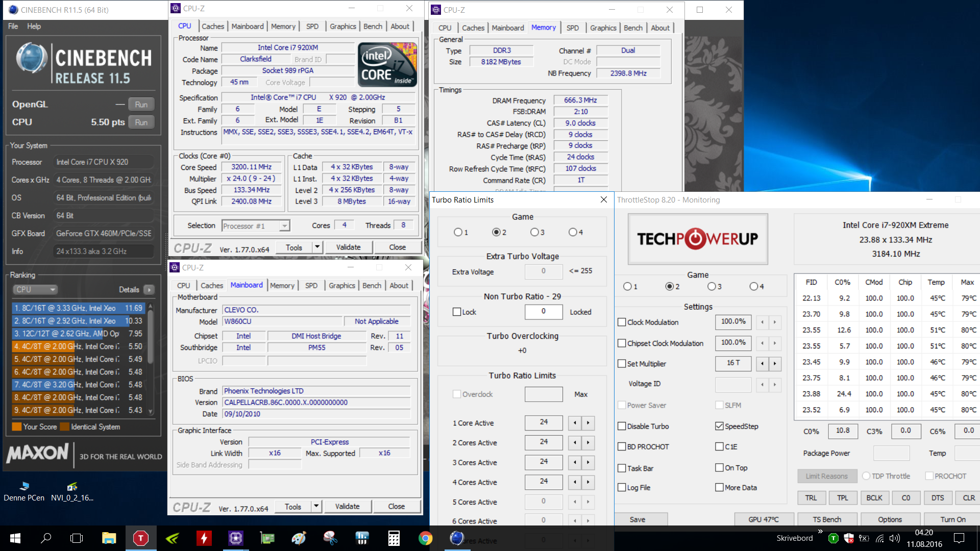This screenshot has height=551, width=980.
Task: Open Wi-Fi network tray icon
Action: click(880, 538)
